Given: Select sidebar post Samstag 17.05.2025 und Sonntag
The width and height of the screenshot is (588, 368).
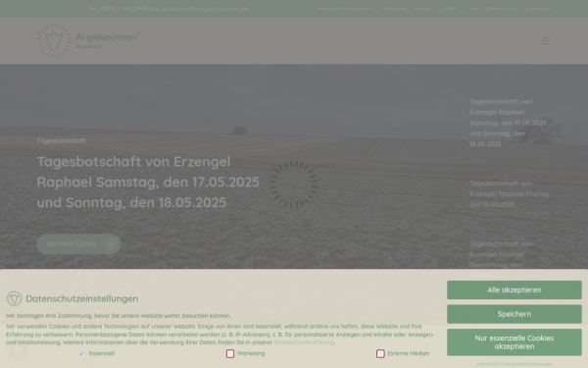Looking at the screenshot, I should click(x=508, y=123).
